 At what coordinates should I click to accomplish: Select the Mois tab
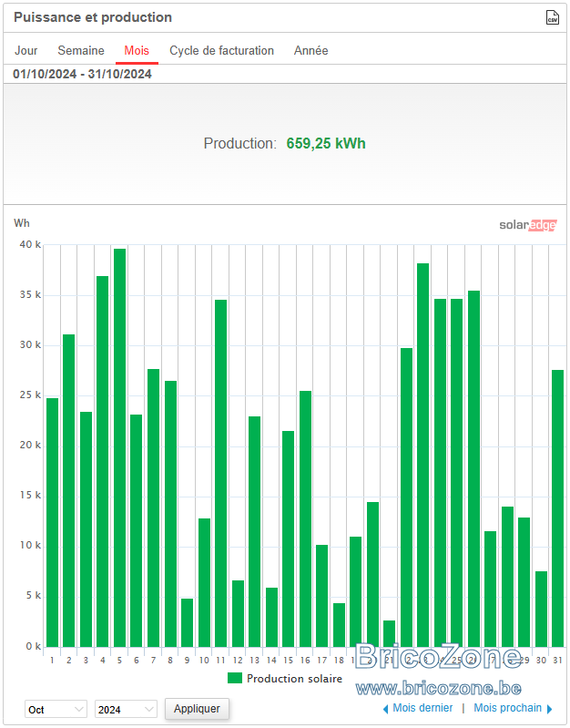pos(137,50)
